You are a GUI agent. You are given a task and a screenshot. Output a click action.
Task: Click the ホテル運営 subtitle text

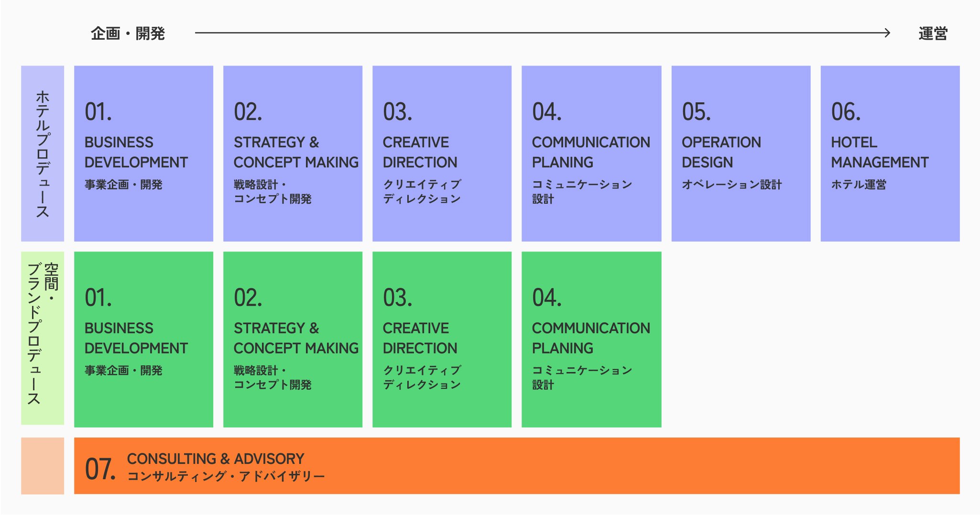(859, 185)
